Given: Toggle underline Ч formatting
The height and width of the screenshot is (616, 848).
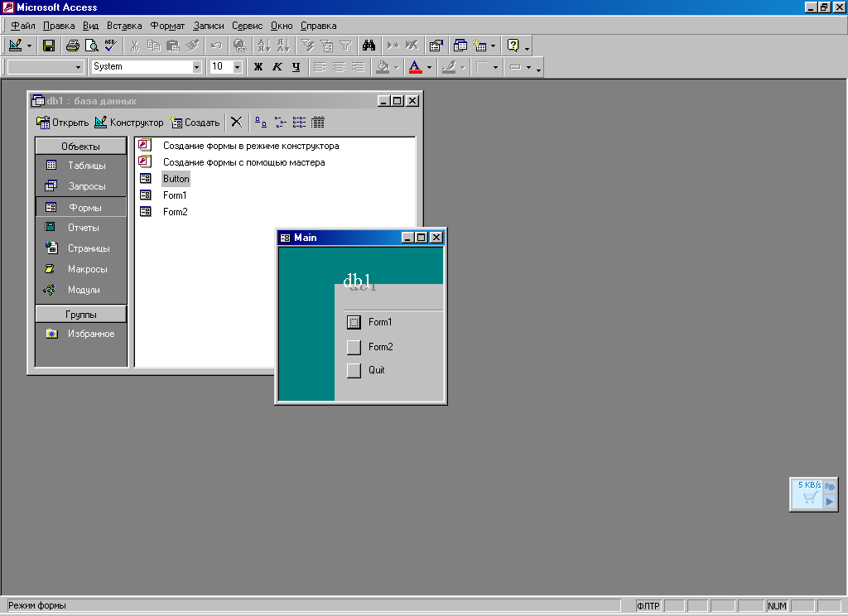Looking at the screenshot, I should (x=296, y=66).
